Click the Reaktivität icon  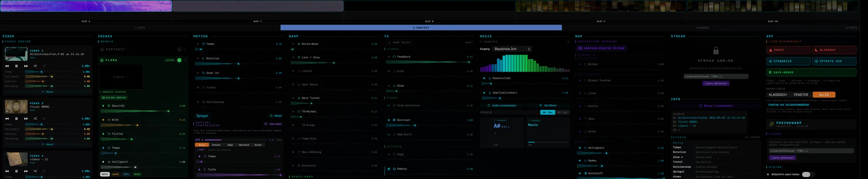(x=489, y=78)
